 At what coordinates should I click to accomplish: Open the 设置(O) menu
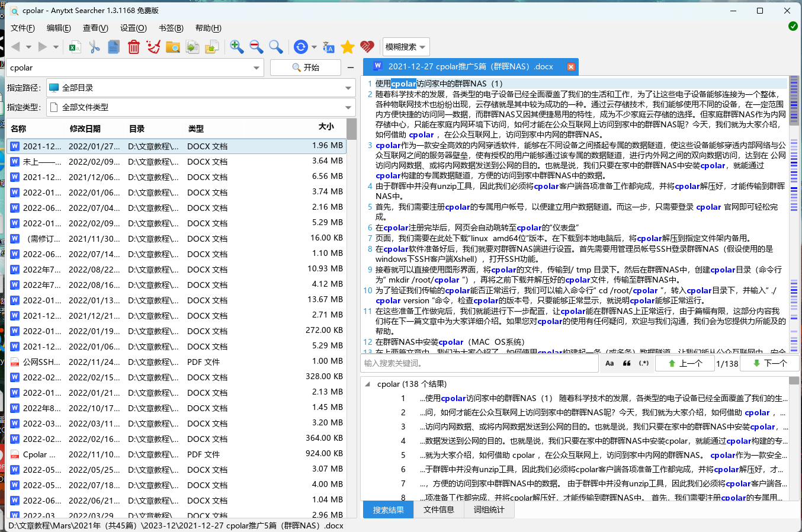[133, 28]
